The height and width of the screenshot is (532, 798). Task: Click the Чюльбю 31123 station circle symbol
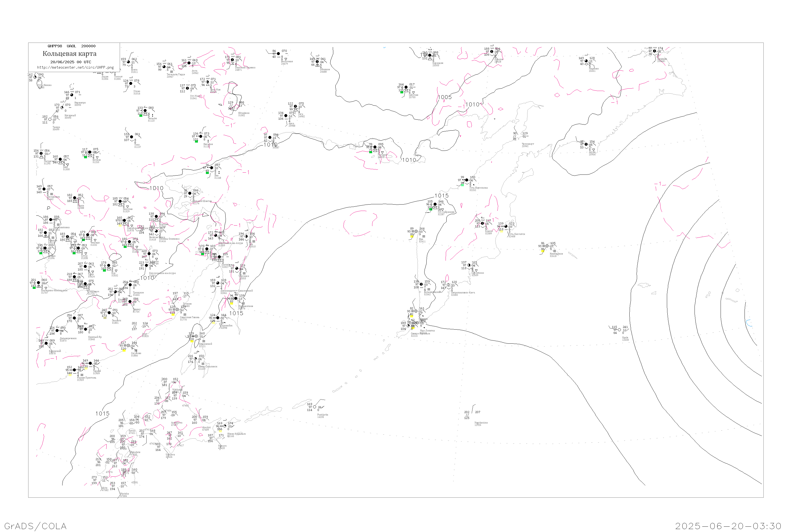click(145, 111)
